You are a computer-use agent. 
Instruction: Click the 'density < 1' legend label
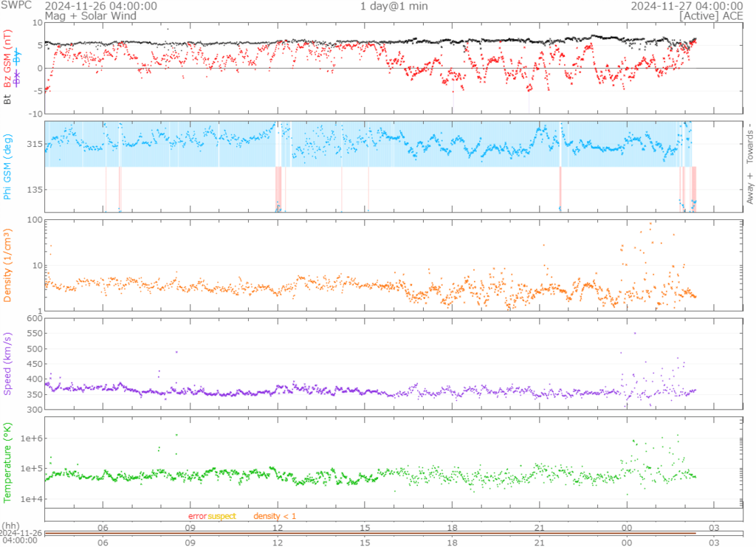(275, 516)
